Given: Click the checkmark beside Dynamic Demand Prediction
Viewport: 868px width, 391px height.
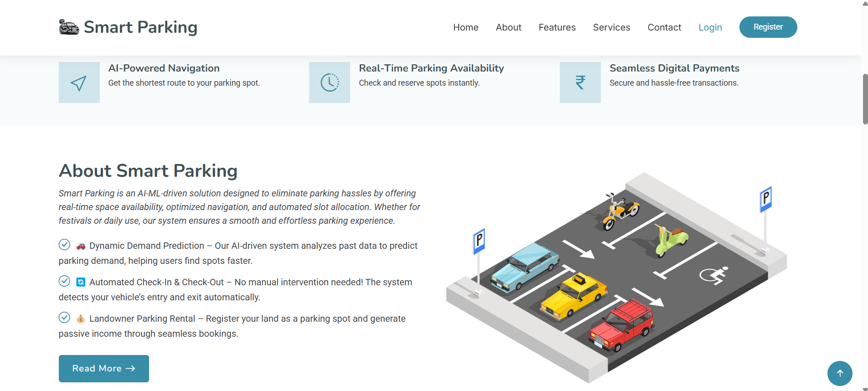Looking at the screenshot, I should (64, 245).
